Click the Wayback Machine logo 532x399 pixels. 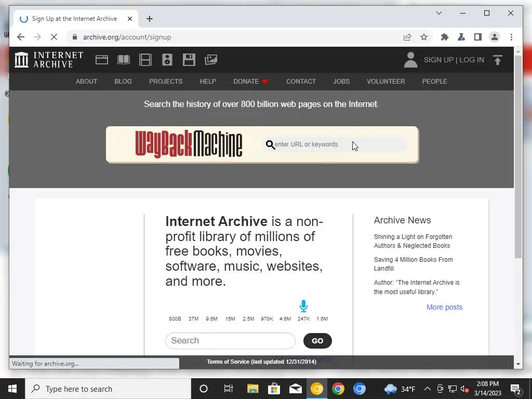click(189, 144)
